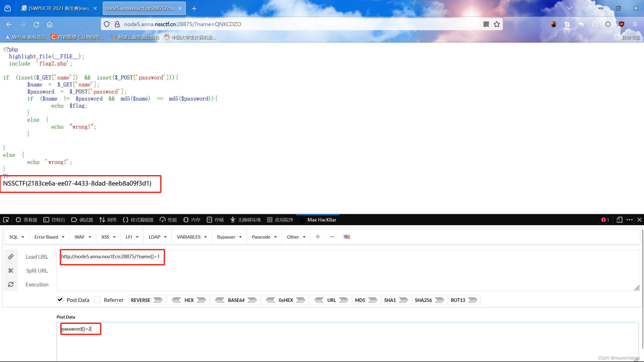This screenshot has width=644, height=362.
Task: Click the 阿里云服务器控制台 bookmark
Action: tap(135, 37)
